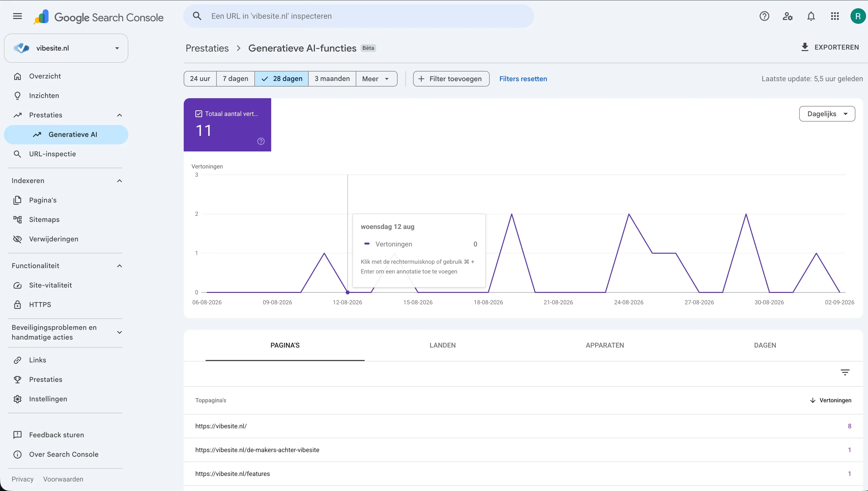Screen dimensions: 868x491
Task: Click the URL inspection search field
Action: [358, 16]
